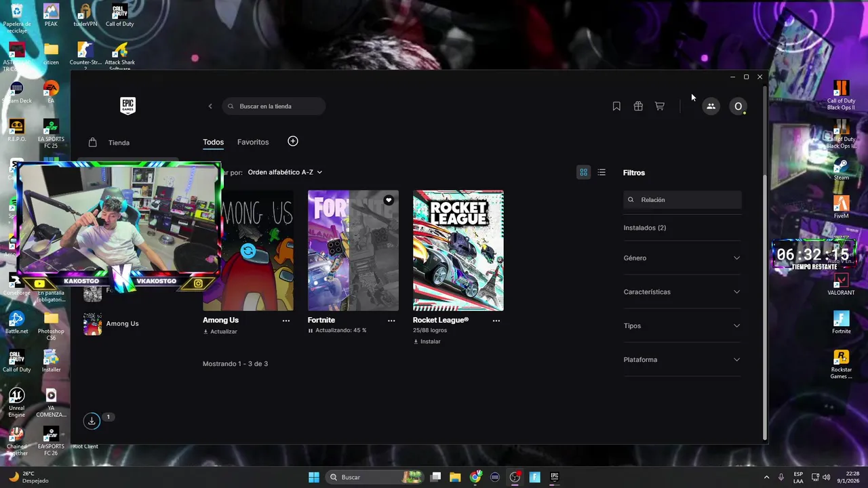The image size is (868, 488).
Task: Open the Orden alfabético A-Z sort dropdown
Action: pyautogui.click(x=285, y=172)
